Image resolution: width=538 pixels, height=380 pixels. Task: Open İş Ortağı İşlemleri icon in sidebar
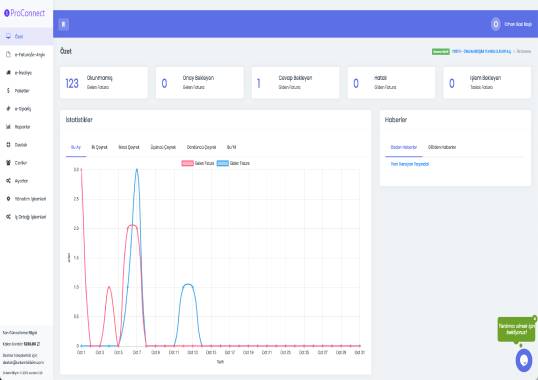tap(9, 217)
